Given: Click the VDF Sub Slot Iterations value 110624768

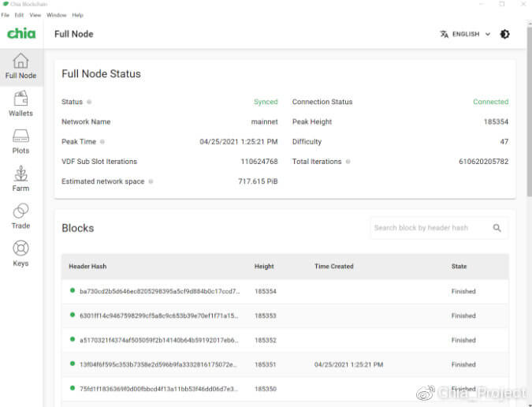Looking at the screenshot, I should tap(259, 162).
